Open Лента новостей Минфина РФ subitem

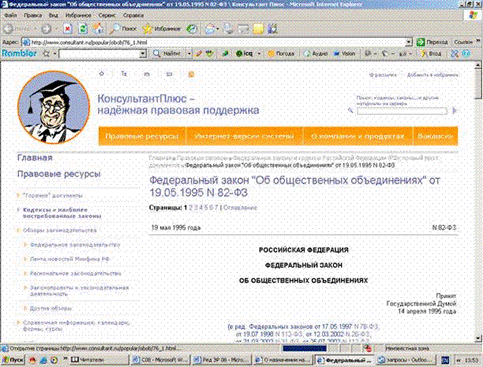tap(70, 259)
